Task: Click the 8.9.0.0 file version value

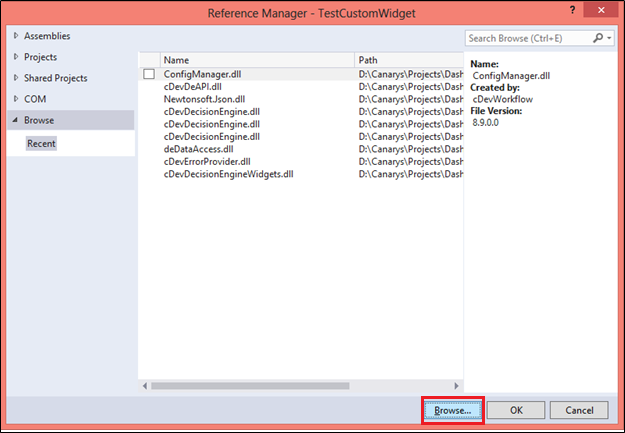Action: [485, 122]
